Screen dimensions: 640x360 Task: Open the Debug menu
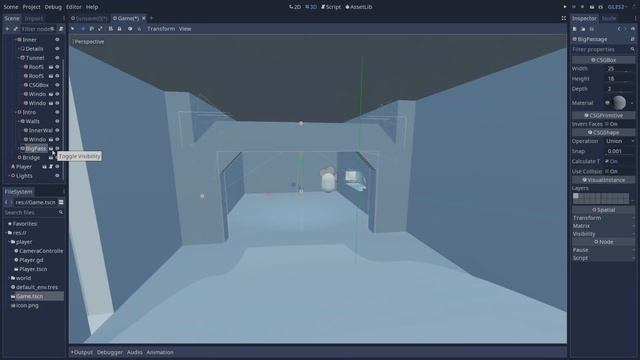[x=53, y=7]
